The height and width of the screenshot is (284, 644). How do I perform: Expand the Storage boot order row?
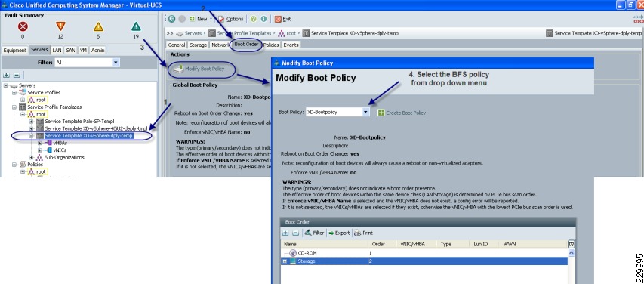285,261
